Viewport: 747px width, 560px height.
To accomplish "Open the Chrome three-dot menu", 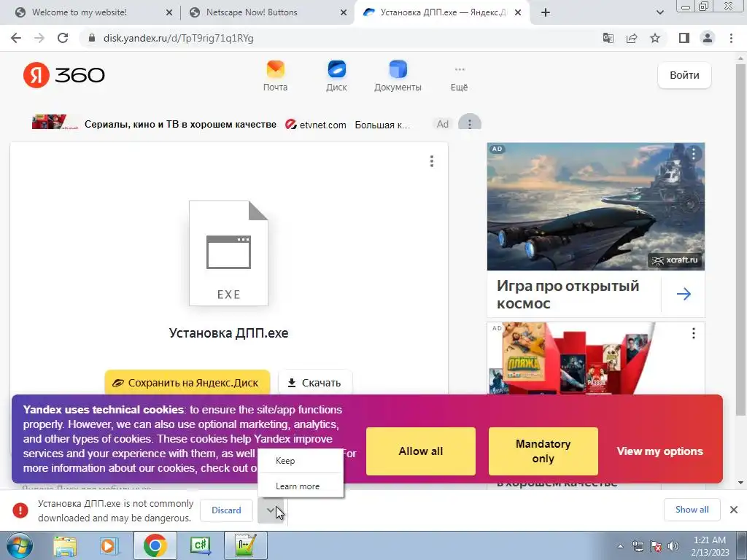I will 731,38.
